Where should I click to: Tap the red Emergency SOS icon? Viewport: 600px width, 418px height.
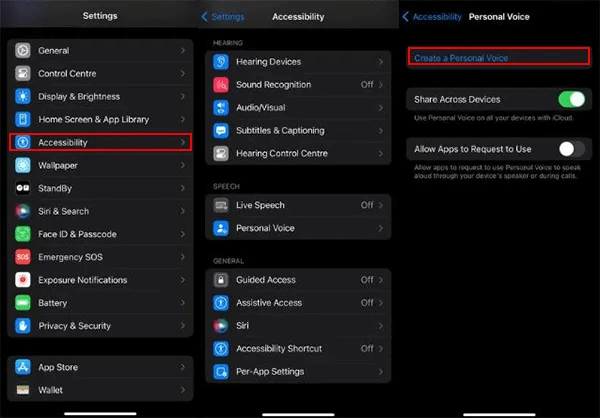click(23, 257)
